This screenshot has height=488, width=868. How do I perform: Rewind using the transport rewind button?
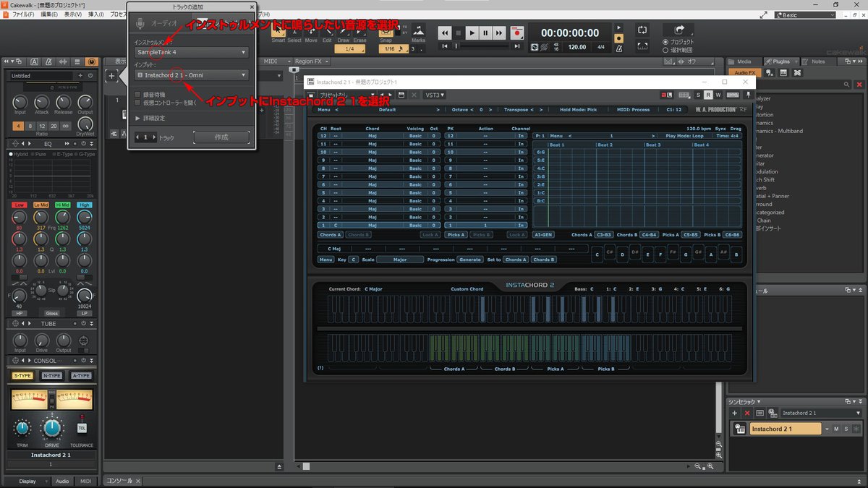coord(444,33)
